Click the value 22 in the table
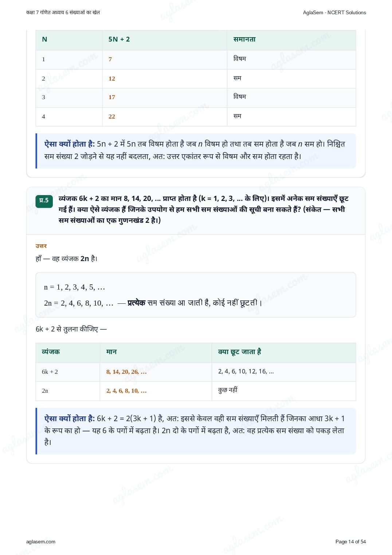Screen dimensions: 392x555 112,117
